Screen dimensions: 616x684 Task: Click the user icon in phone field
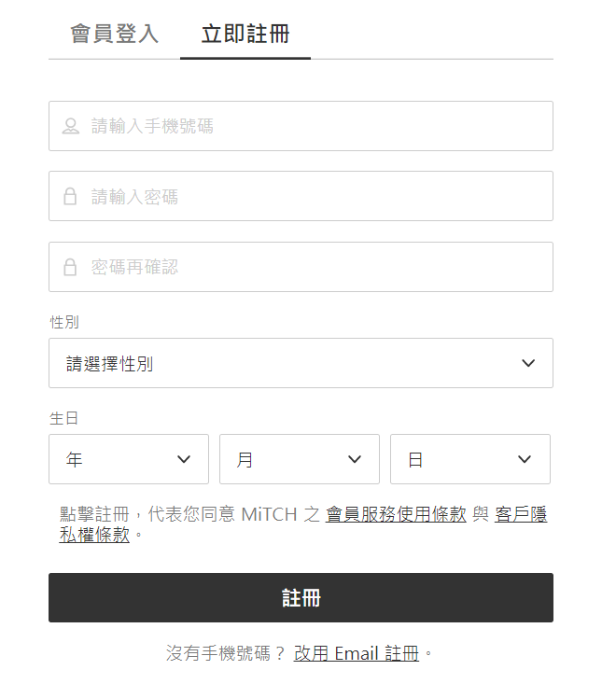coord(70,126)
